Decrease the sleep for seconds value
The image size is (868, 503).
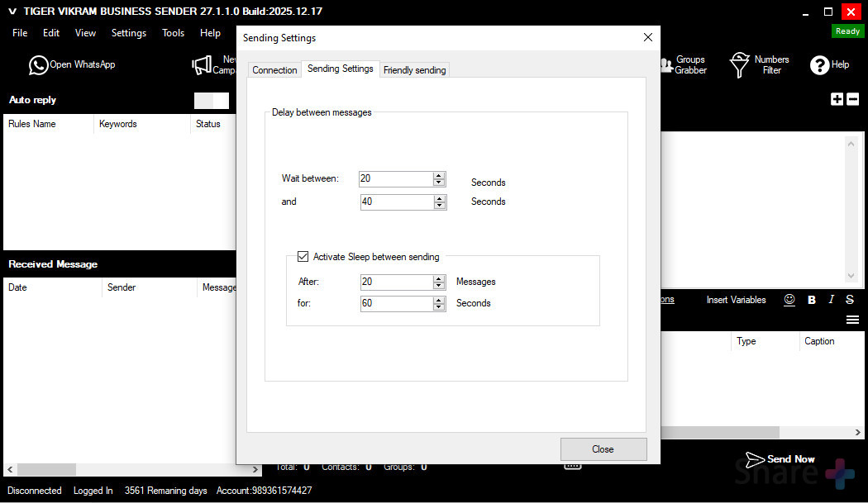[439, 307]
